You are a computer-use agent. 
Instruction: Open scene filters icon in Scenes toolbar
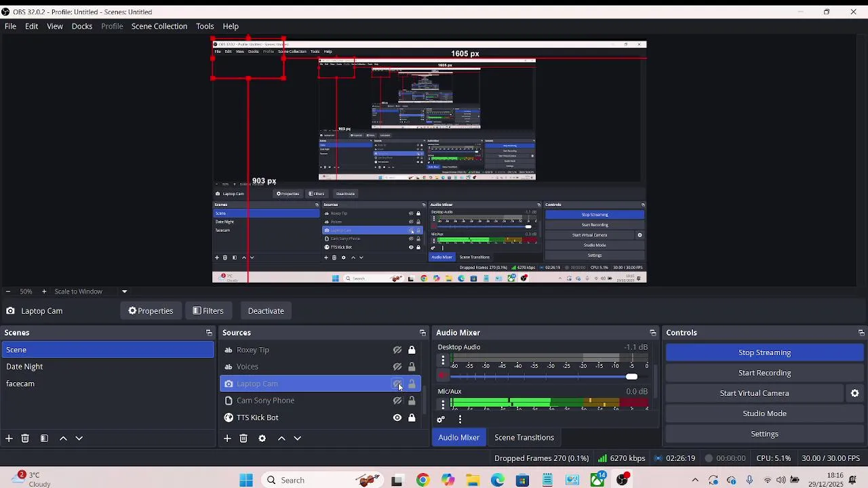tap(44, 439)
